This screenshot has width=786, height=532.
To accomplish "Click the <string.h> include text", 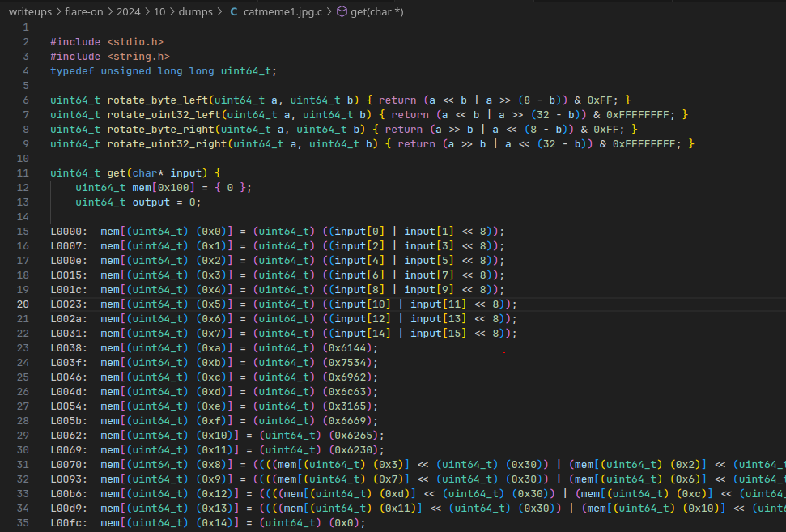I will point(138,57).
